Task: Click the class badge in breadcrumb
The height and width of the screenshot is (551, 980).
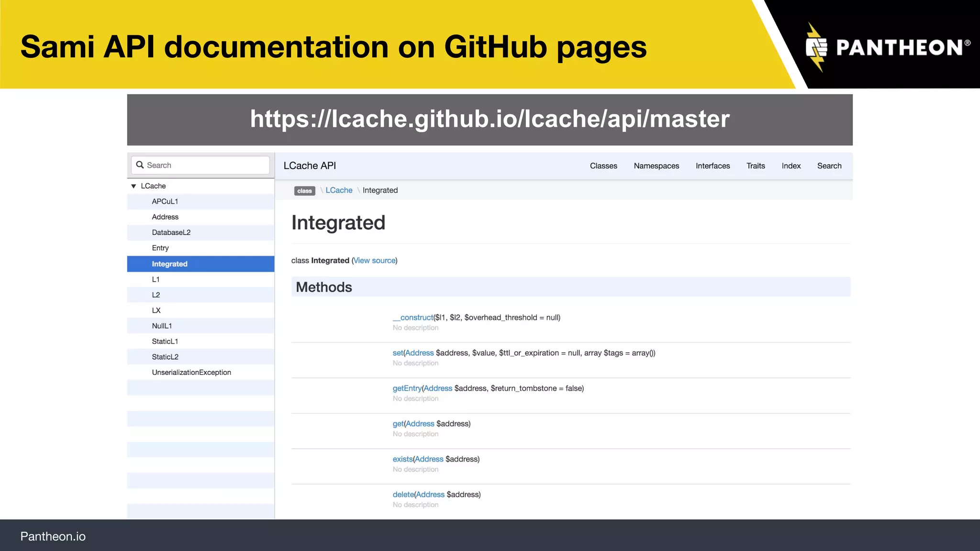Action: pyautogui.click(x=304, y=191)
